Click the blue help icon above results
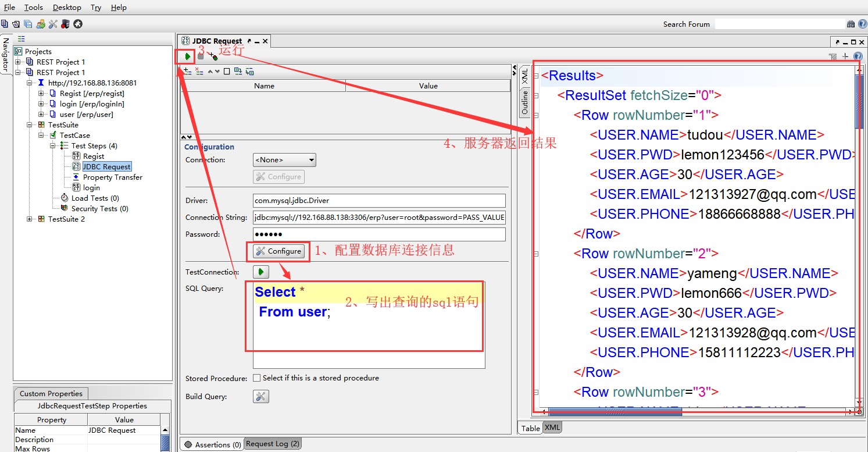The width and height of the screenshot is (868, 452). click(858, 56)
